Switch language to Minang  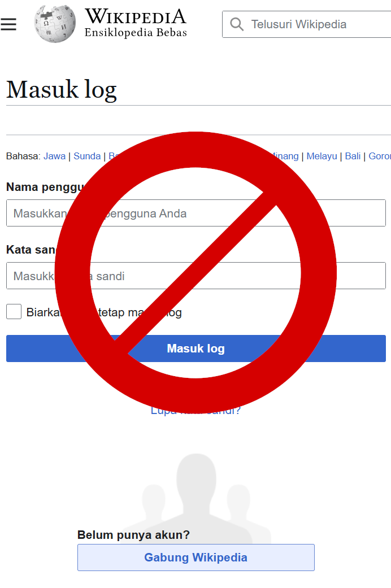[x=285, y=156]
